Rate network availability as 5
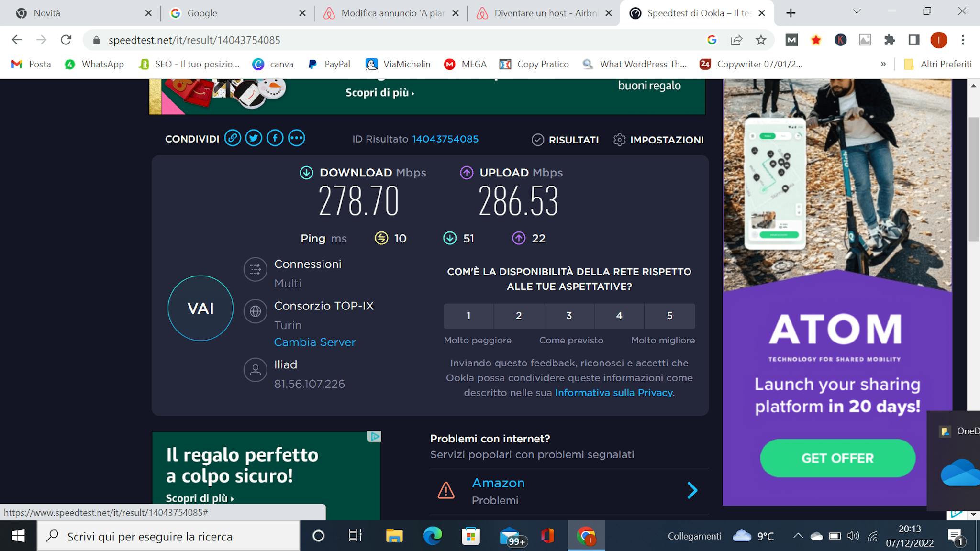 click(669, 316)
